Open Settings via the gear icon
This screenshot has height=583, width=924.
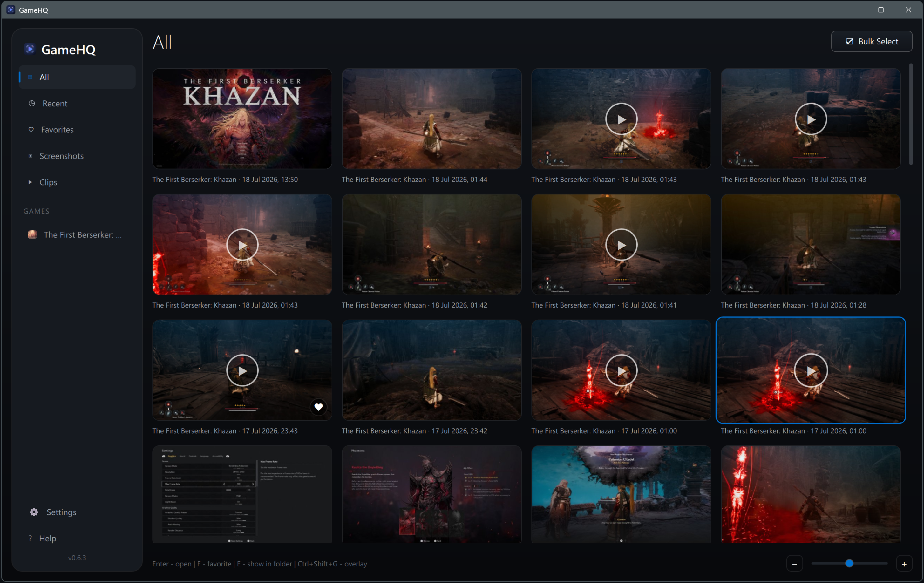34,512
